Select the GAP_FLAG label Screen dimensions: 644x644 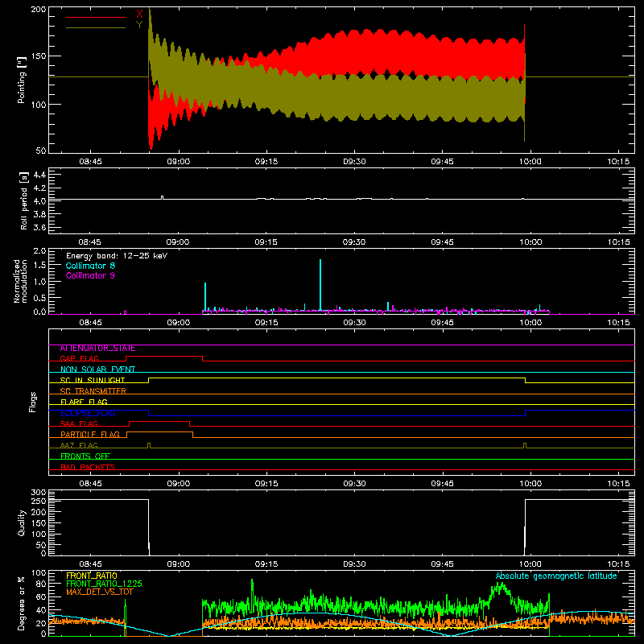click(79, 358)
